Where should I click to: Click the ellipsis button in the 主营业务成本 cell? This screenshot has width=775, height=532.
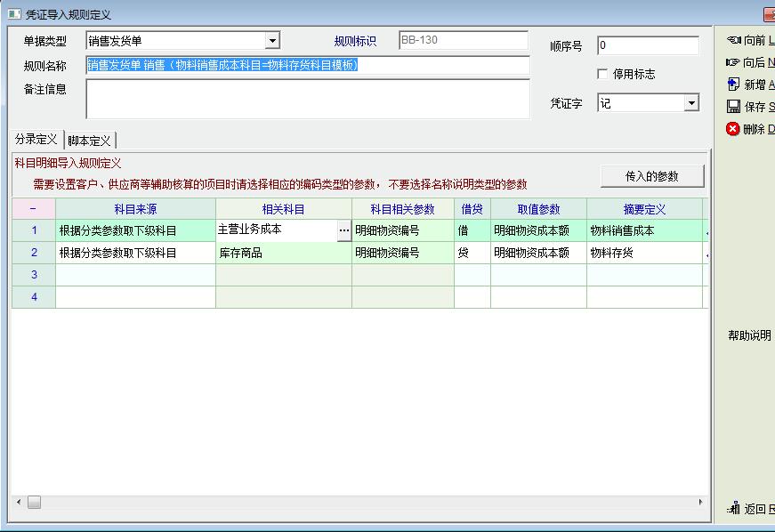[343, 230]
